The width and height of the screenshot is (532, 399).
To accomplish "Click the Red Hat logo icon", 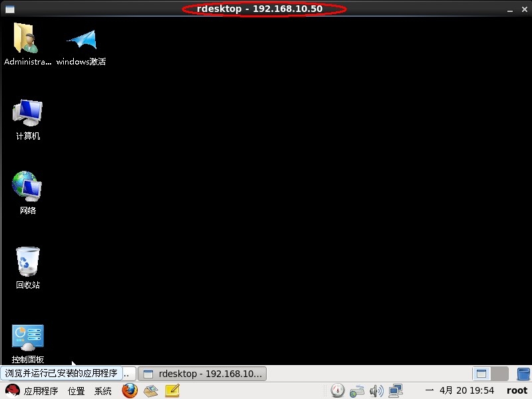I will point(13,391).
